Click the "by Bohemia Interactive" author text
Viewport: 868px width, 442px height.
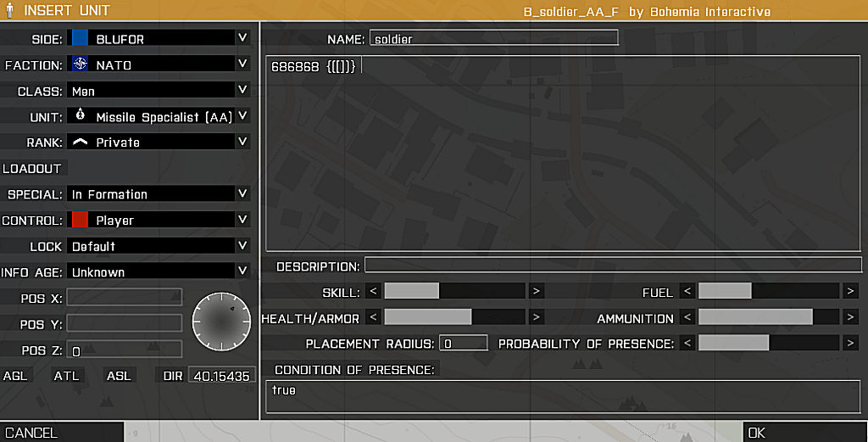(699, 12)
